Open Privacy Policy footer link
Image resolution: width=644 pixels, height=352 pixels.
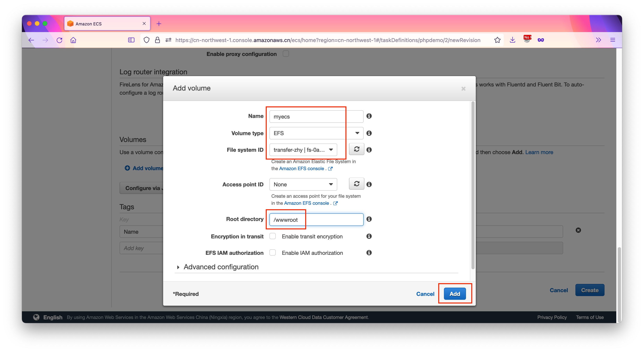pos(552,317)
